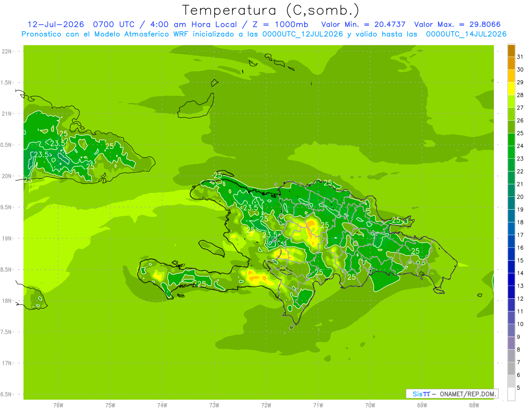The width and height of the screenshot is (532, 411).
Task: Click the 68W longitude tick label
Action: point(474,405)
